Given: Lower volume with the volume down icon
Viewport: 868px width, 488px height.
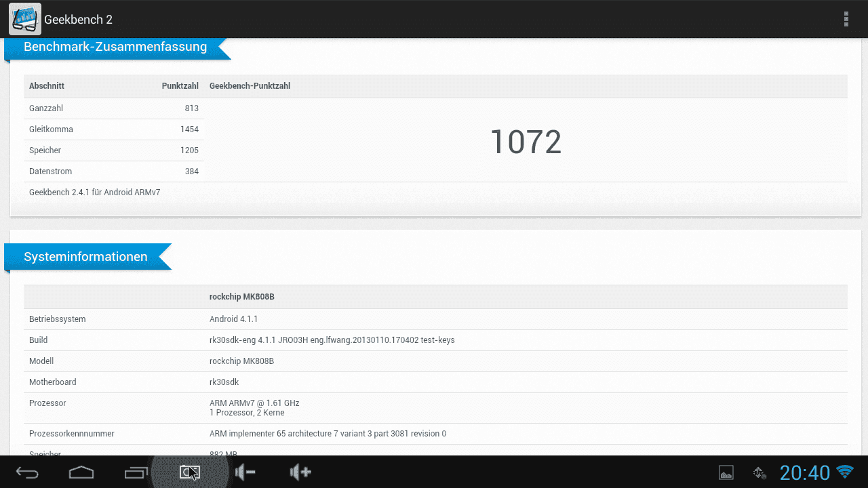Looking at the screenshot, I should [245, 472].
